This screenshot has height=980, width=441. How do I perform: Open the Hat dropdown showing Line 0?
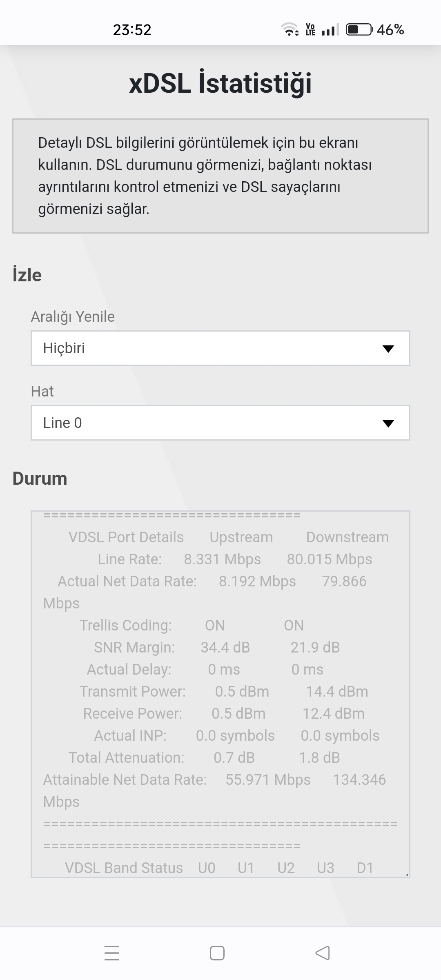pyautogui.click(x=220, y=423)
